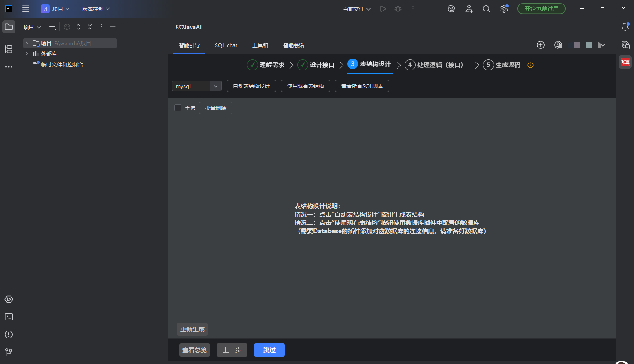Click the 自动表结构设计 button

(x=251, y=86)
